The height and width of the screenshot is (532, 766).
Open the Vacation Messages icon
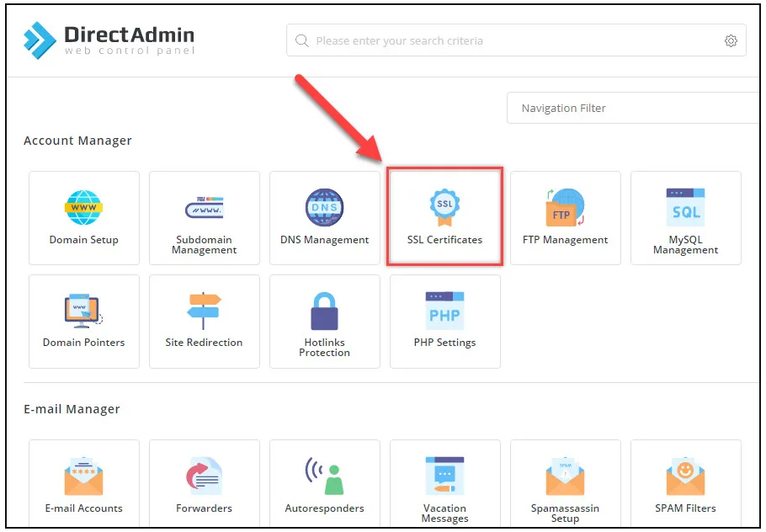[444, 476]
